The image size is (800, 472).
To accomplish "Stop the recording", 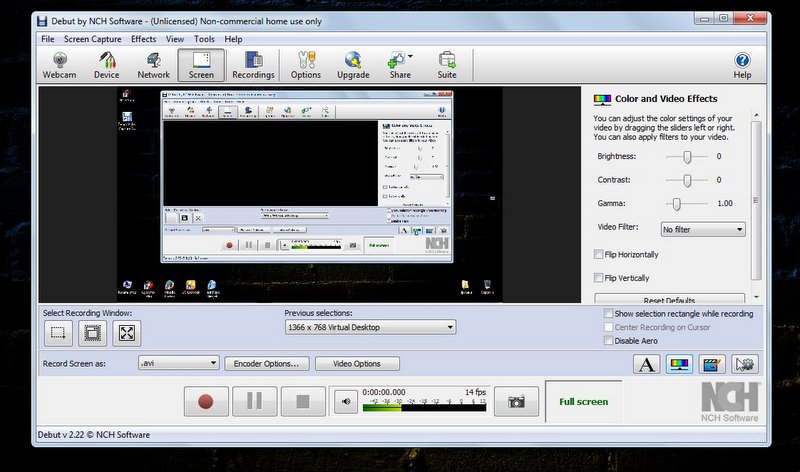I will [303, 402].
